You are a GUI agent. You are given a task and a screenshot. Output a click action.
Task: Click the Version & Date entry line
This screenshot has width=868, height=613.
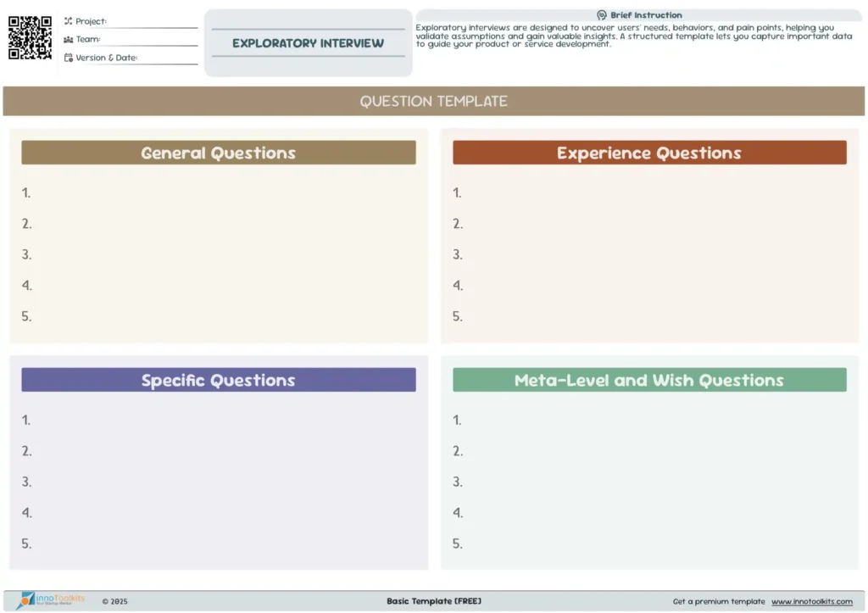pos(168,59)
